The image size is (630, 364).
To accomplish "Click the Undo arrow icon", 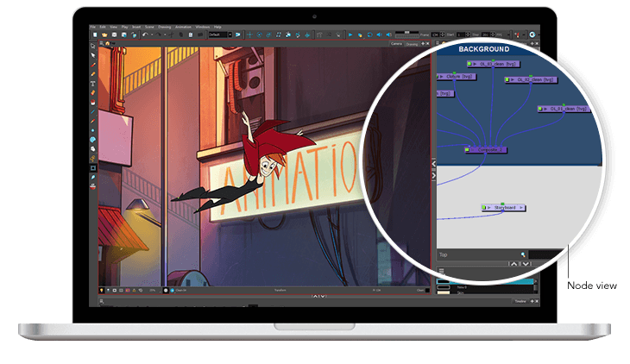I will click(x=146, y=35).
